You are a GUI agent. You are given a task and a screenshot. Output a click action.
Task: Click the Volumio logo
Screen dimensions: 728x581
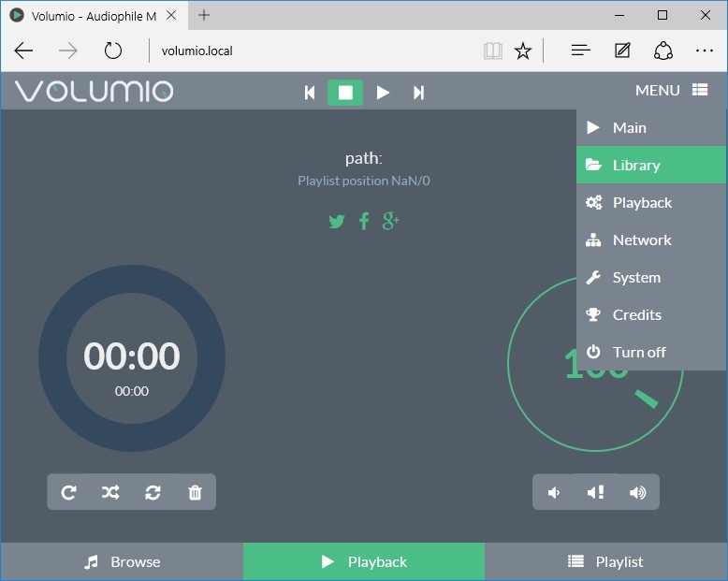tap(95, 91)
